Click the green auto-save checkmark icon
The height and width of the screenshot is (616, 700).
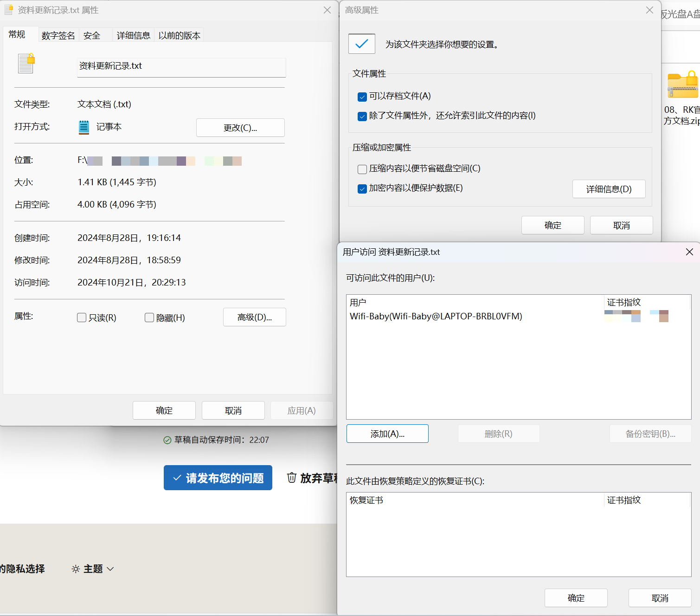(x=167, y=440)
